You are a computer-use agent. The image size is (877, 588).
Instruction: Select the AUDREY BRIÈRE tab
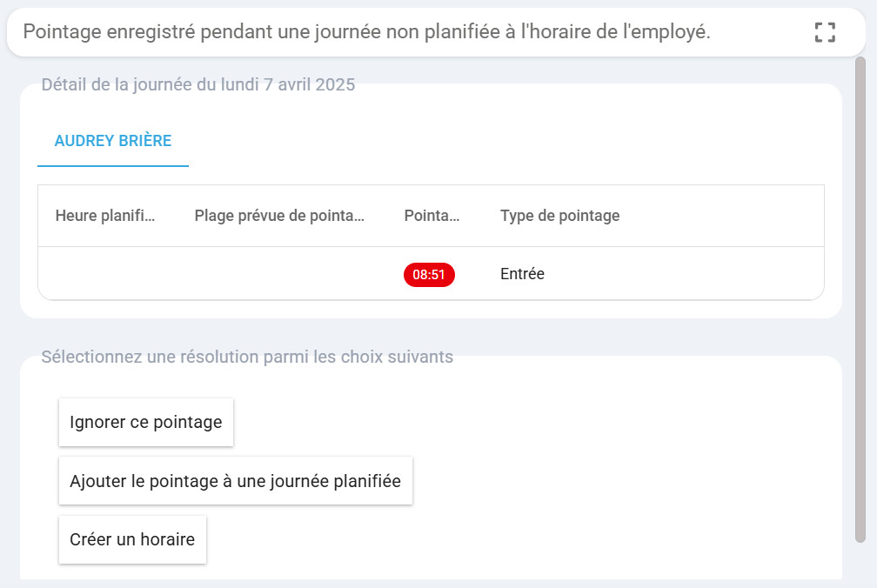click(x=113, y=141)
